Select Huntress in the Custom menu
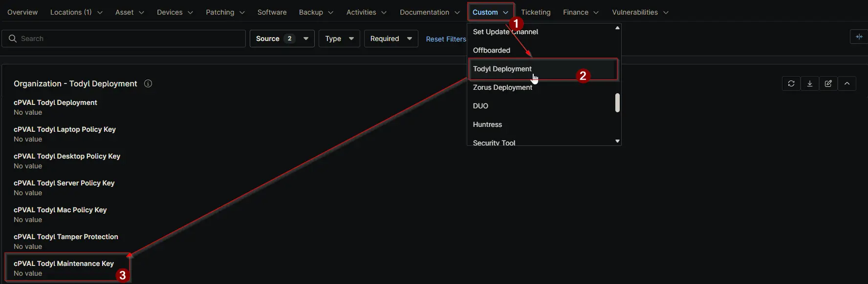 pos(541,124)
